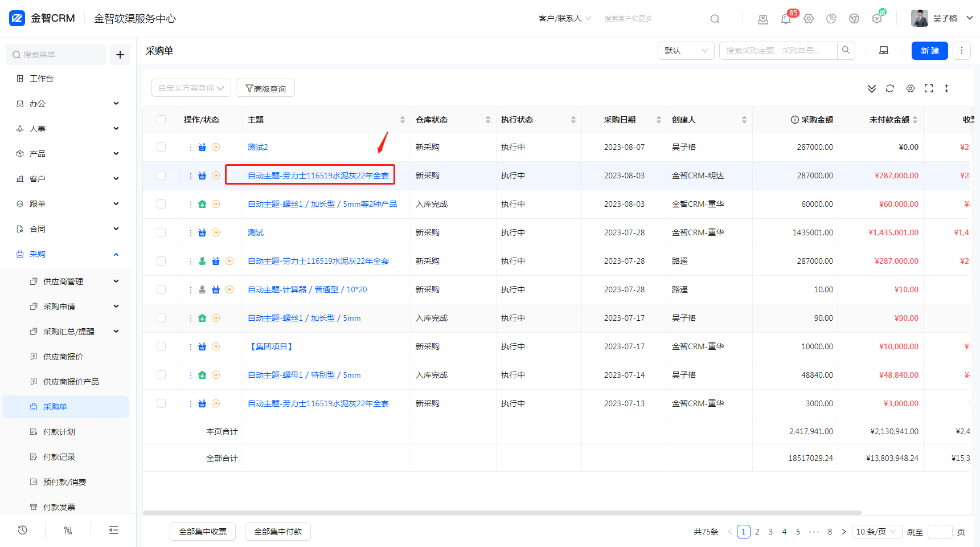
Task: Check the 螺丝1 5mm等2种产品 row checkbox
Action: tap(161, 204)
